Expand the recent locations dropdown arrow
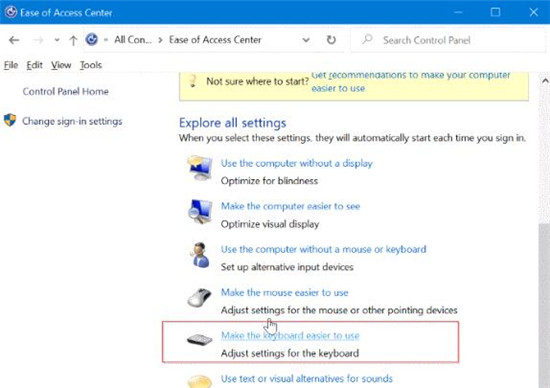550x388 pixels. tap(57, 40)
